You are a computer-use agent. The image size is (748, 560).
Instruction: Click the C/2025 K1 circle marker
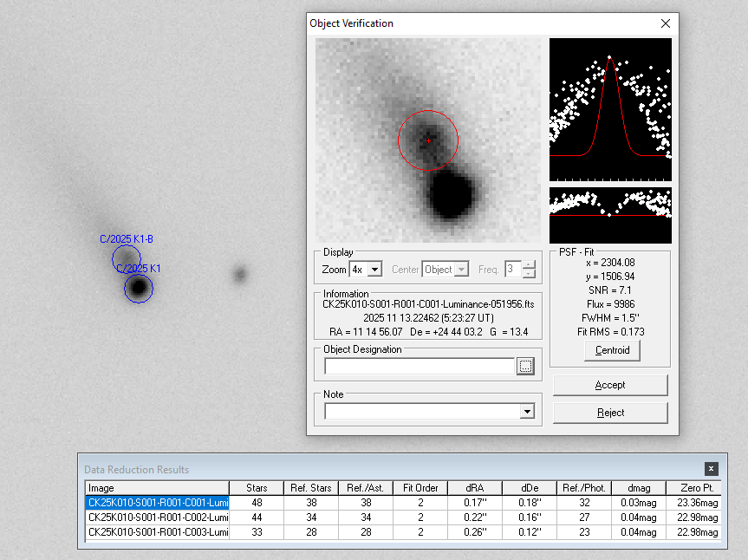(x=139, y=289)
